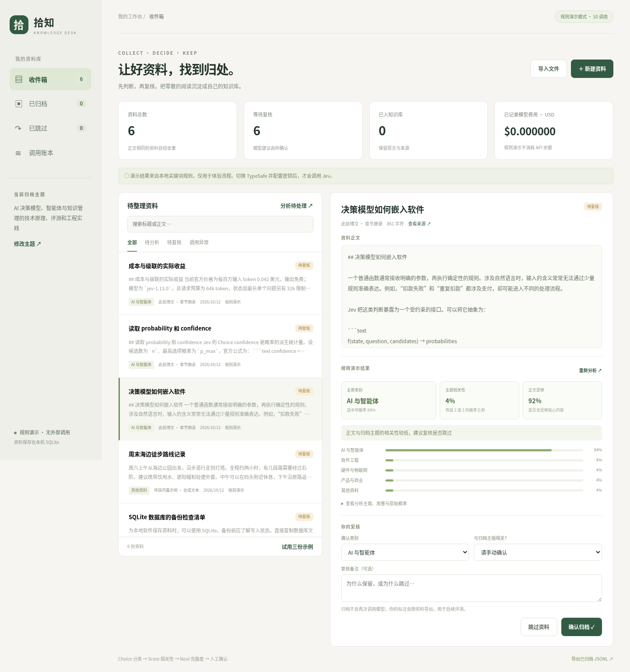Open 调用账本 via its wave icon
Image resolution: width=630 pixels, height=672 pixels.
pyautogui.click(x=18, y=153)
